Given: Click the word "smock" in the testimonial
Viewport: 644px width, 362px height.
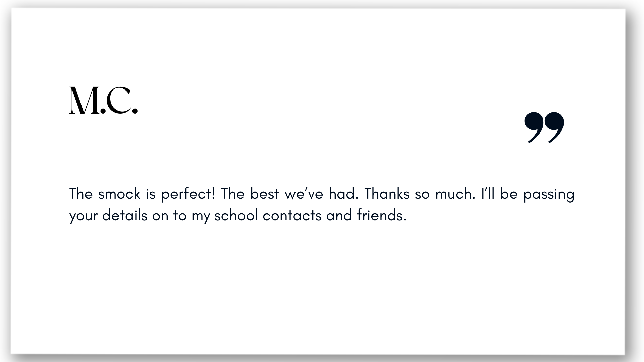Looking at the screenshot, I should click(119, 194).
